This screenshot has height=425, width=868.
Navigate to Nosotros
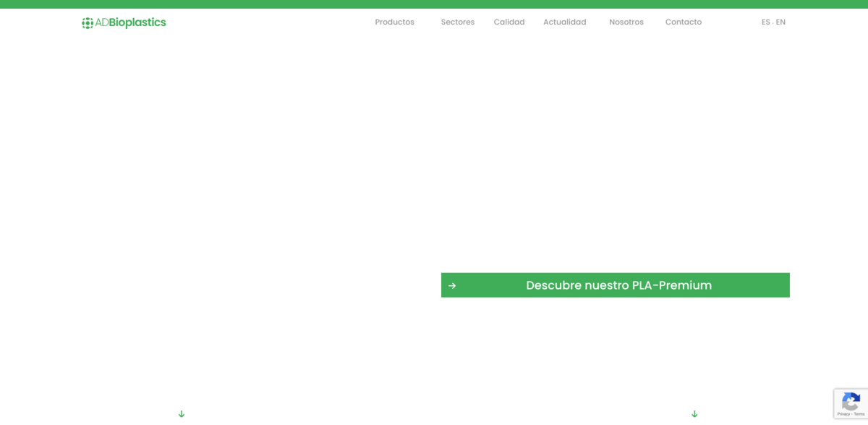(626, 22)
